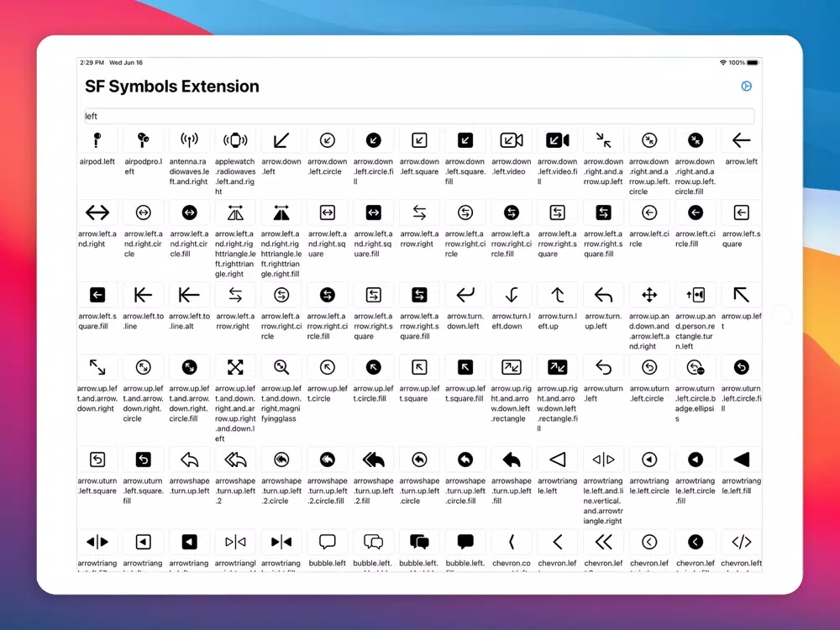Click the 'SF Symbols Extension' title
This screenshot has height=630, width=840.
[x=172, y=87]
